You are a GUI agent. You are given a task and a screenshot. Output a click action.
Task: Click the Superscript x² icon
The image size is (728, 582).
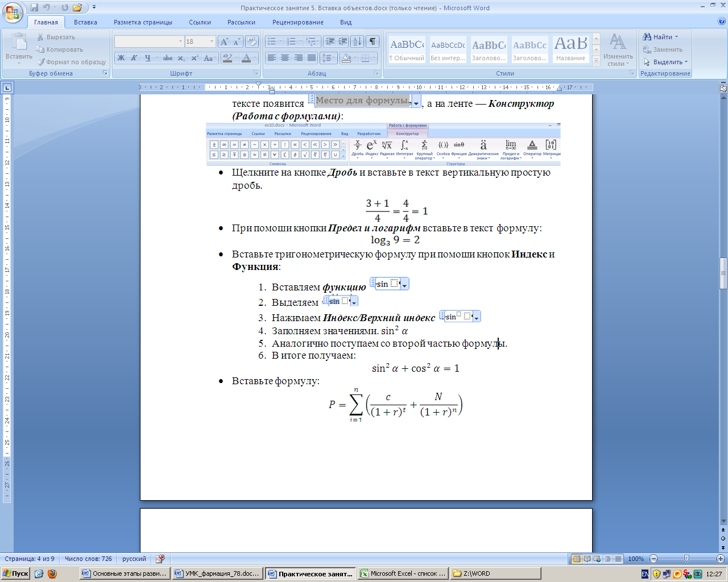(195, 58)
